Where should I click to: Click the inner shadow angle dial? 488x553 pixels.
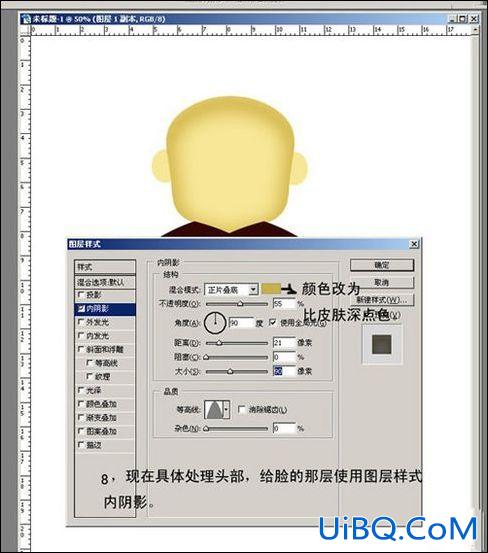pos(215,322)
